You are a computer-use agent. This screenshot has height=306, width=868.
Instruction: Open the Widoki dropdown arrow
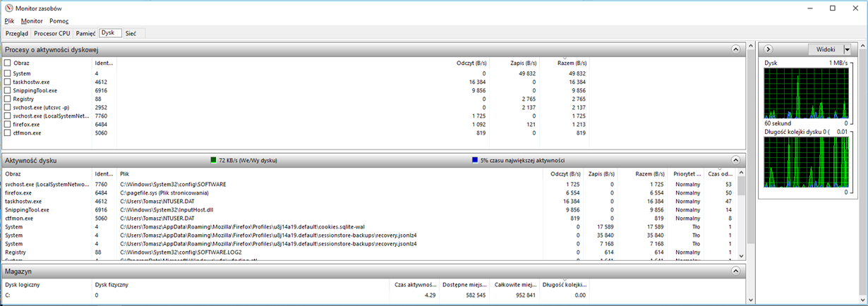click(x=847, y=49)
